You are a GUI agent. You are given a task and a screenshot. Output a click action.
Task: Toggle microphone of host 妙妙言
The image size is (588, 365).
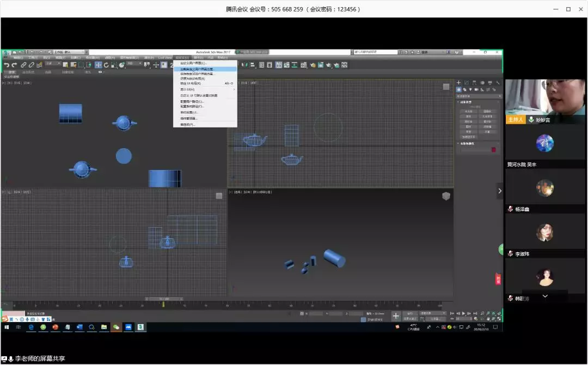(531, 119)
